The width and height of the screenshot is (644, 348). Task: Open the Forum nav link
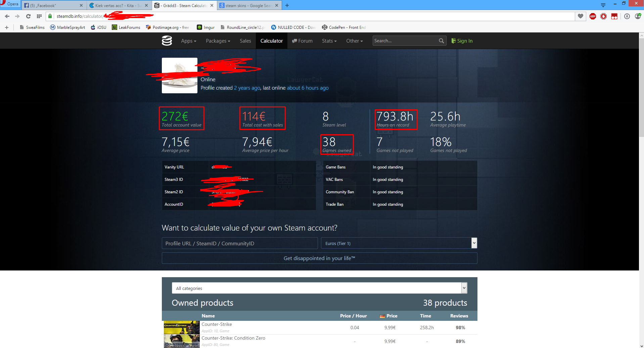tap(302, 41)
